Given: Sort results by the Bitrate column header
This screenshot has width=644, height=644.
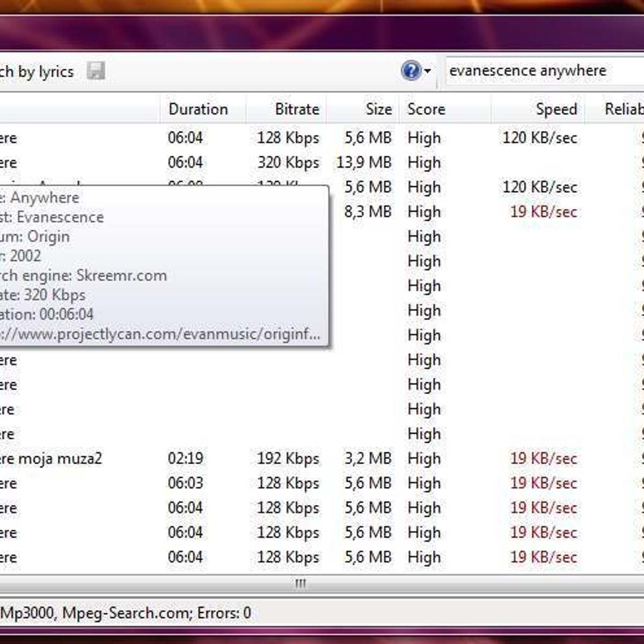Looking at the screenshot, I should (296, 109).
